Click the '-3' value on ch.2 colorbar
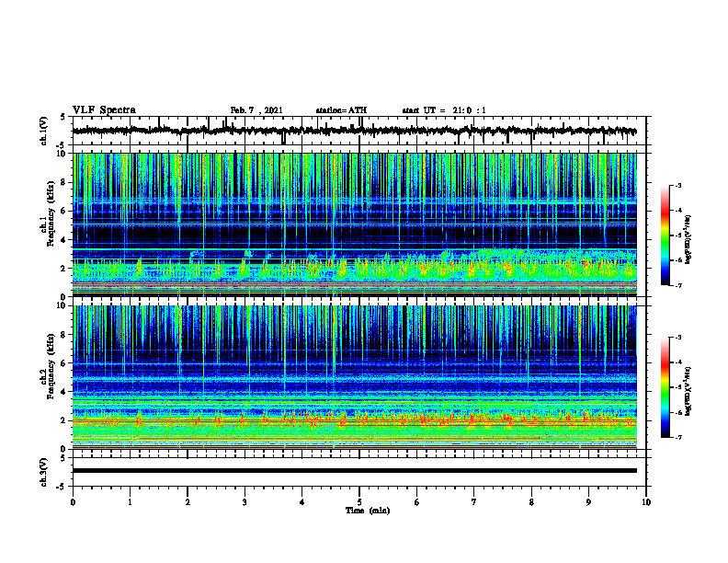The width and height of the screenshot is (728, 563). click(677, 338)
